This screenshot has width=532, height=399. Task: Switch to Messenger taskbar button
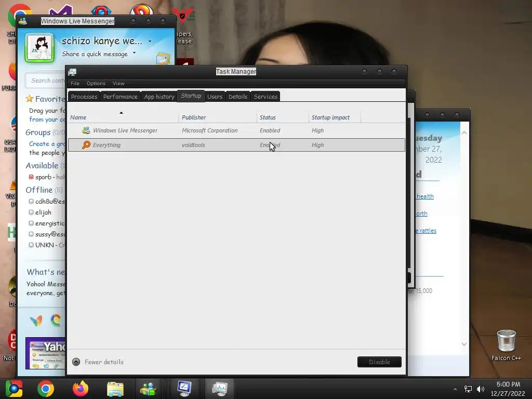pos(148,389)
